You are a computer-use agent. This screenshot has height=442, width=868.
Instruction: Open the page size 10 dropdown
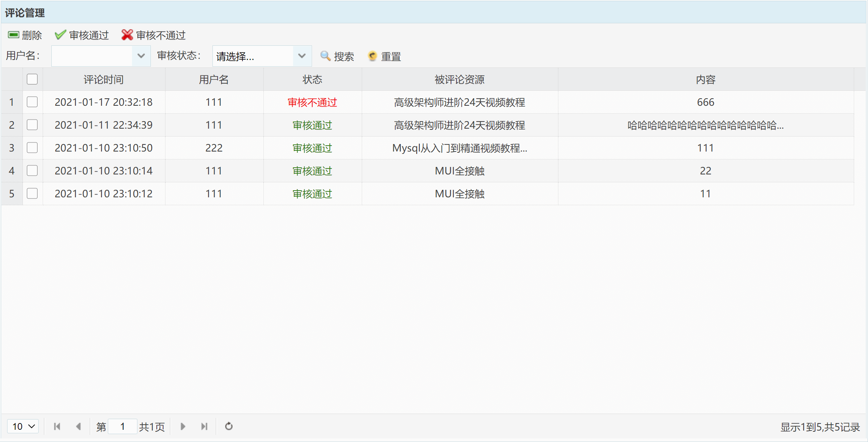click(x=23, y=426)
